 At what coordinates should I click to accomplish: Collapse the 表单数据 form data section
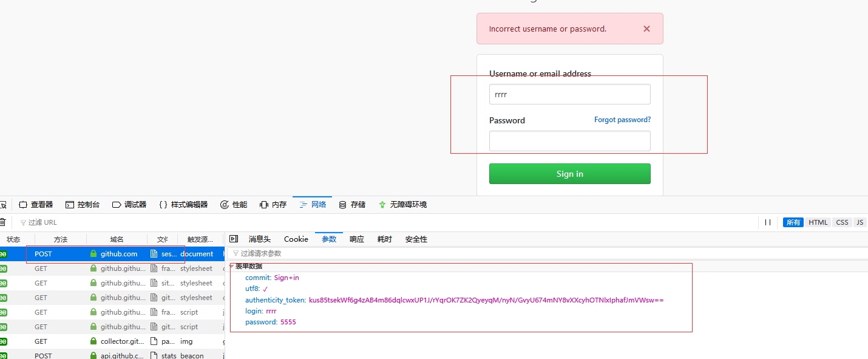(x=231, y=266)
